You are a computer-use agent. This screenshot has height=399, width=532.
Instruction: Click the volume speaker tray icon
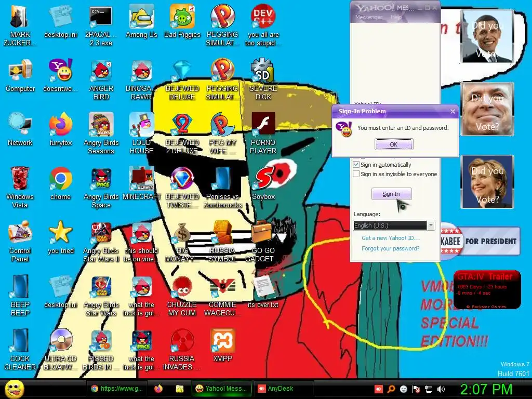pos(441,389)
